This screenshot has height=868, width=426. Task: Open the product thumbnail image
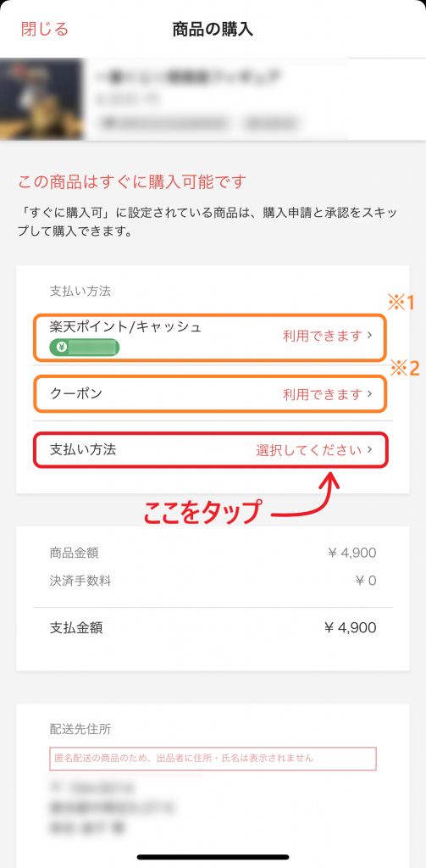(x=41, y=99)
